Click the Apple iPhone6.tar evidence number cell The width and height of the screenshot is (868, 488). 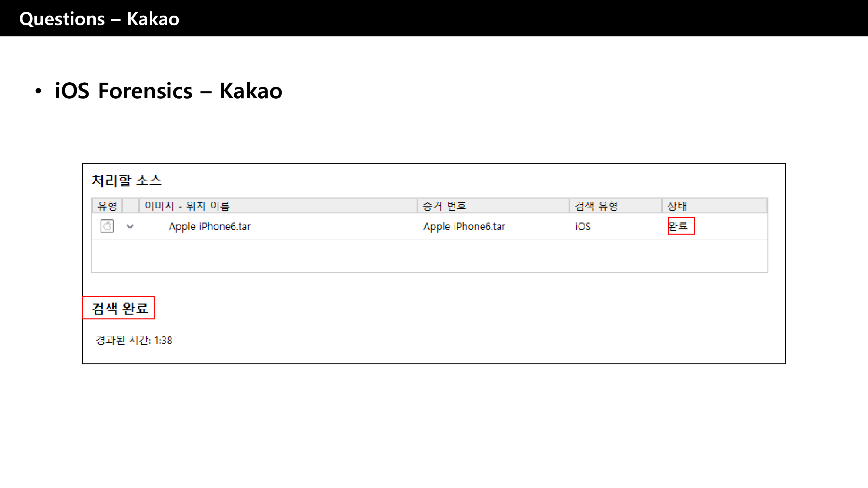464,226
